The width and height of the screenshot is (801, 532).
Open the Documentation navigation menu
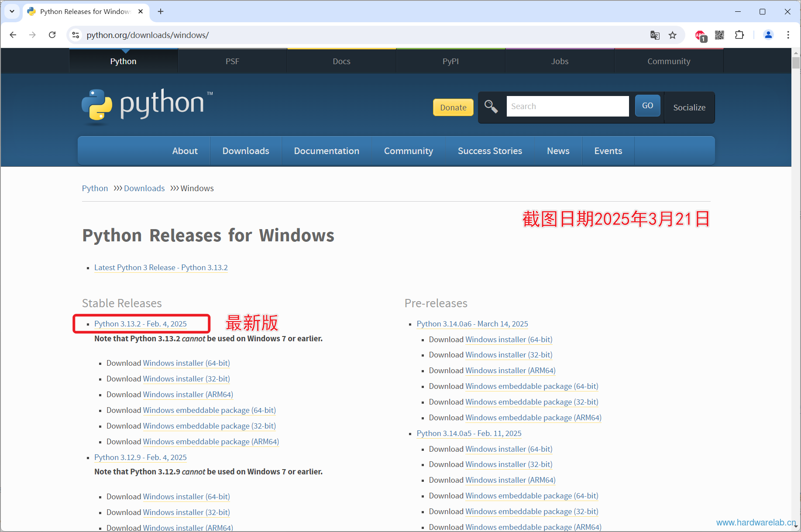tap(327, 151)
